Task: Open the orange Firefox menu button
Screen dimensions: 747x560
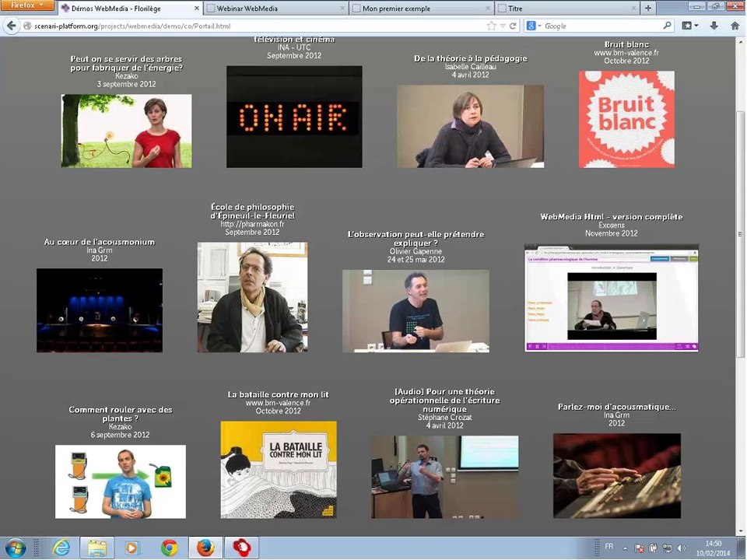Action: [28, 5]
